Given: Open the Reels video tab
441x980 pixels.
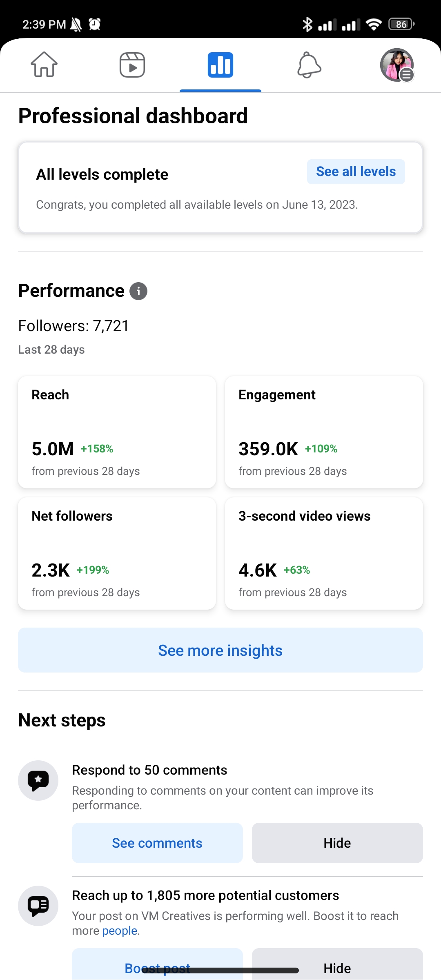Looking at the screenshot, I should tap(132, 65).
